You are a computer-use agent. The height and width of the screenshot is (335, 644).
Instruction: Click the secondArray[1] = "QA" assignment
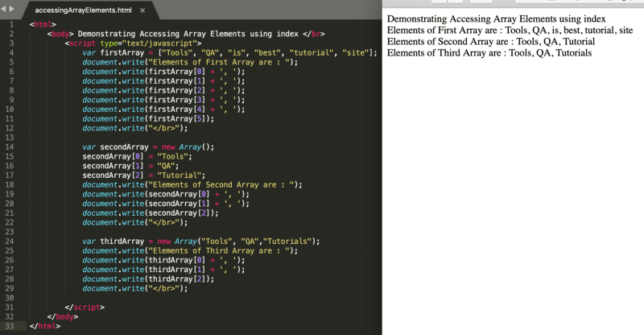(x=130, y=166)
